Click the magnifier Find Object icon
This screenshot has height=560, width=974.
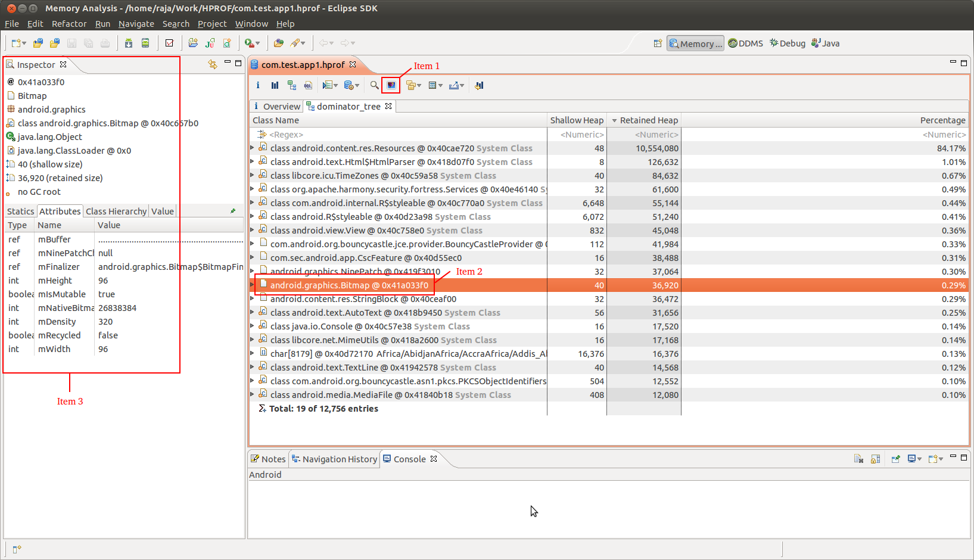coord(374,85)
